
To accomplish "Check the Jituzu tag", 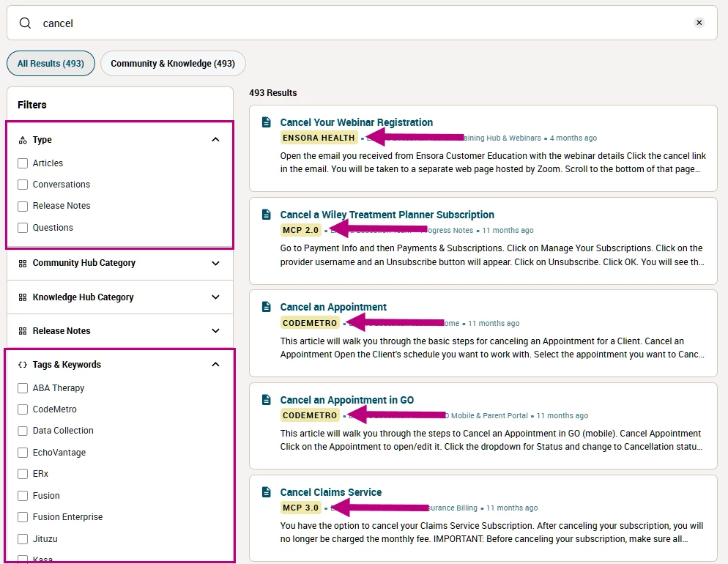I will 22,539.
